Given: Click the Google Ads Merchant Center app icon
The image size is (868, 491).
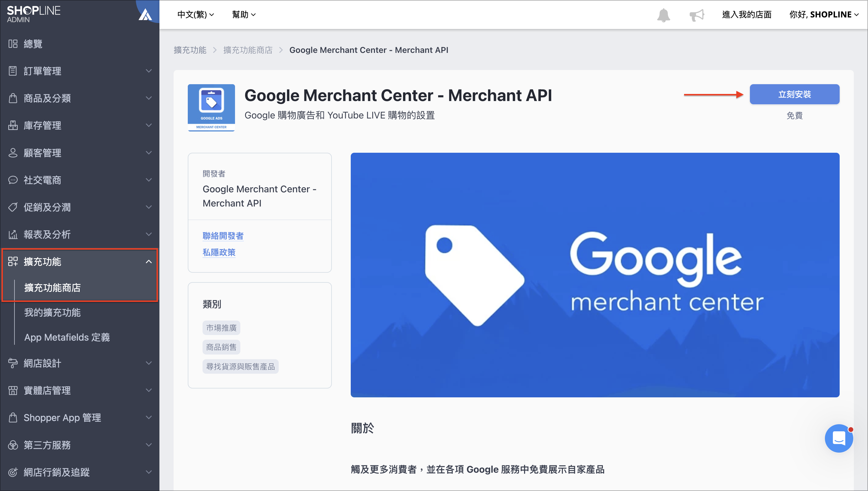Looking at the screenshot, I should click(x=211, y=108).
